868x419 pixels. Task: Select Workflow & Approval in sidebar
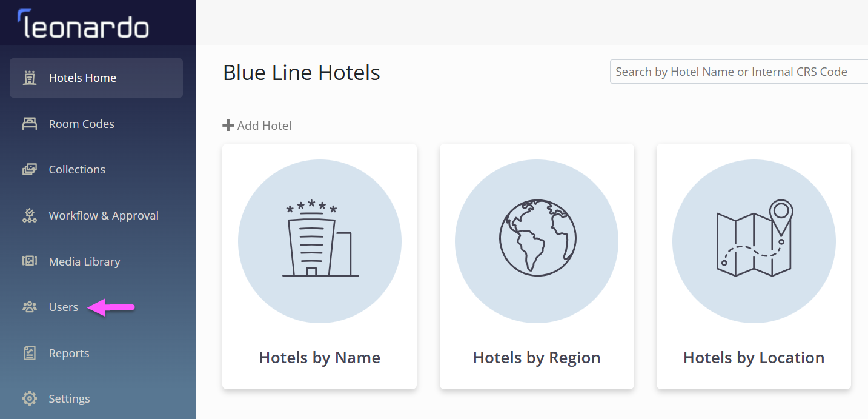click(96, 215)
